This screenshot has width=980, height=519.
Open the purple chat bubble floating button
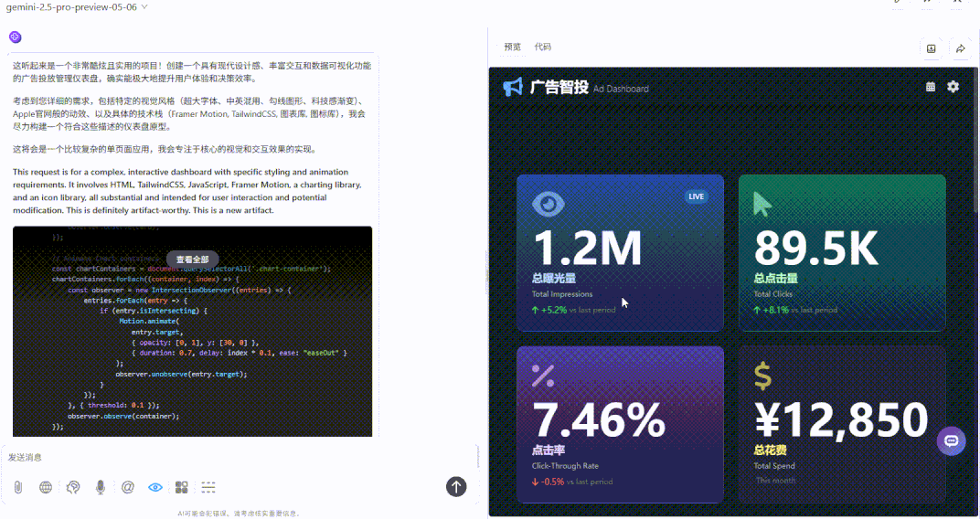pos(952,441)
